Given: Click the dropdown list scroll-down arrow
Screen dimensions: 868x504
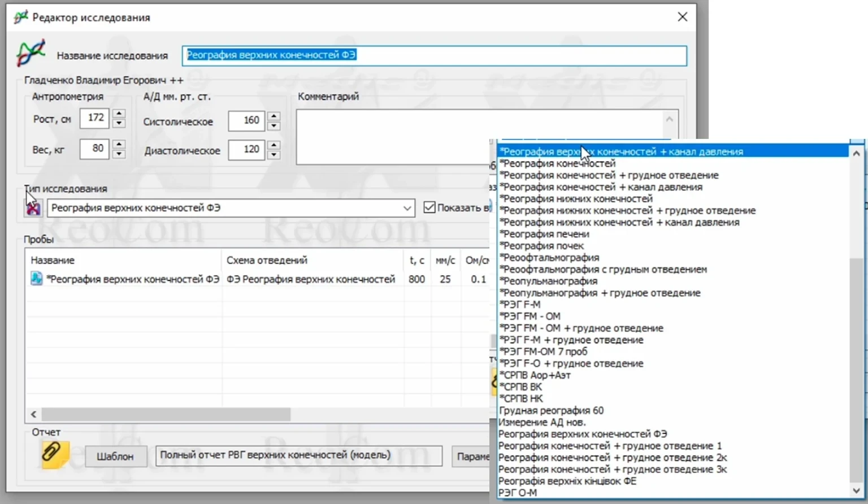Looking at the screenshot, I should click(x=856, y=490).
